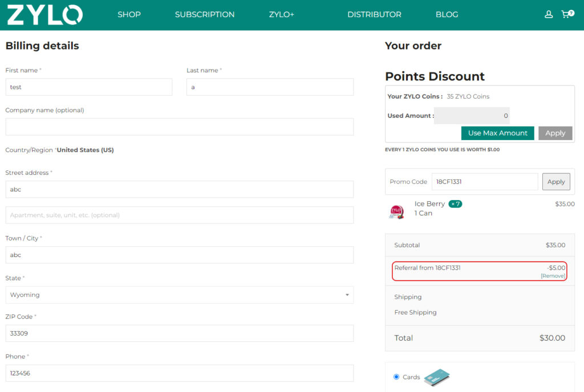This screenshot has height=392, width=584.
Task: Click the Used Amount input field
Action: point(472,116)
